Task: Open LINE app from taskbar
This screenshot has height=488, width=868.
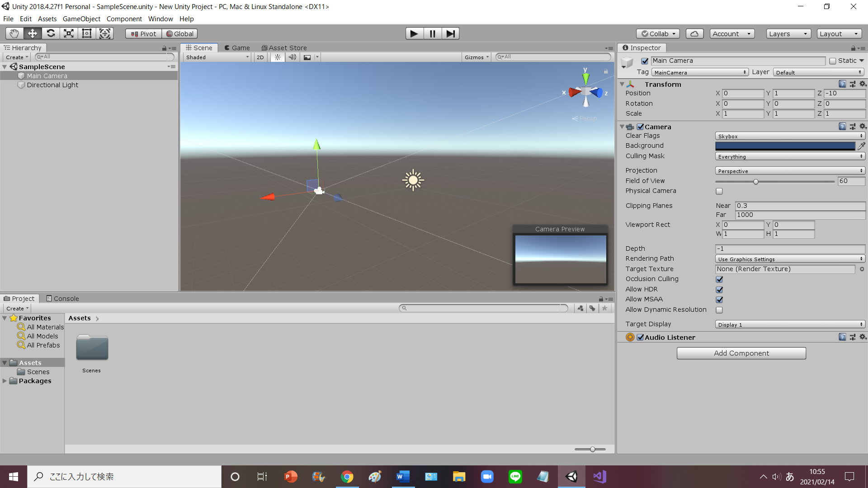Action: [x=515, y=477]
